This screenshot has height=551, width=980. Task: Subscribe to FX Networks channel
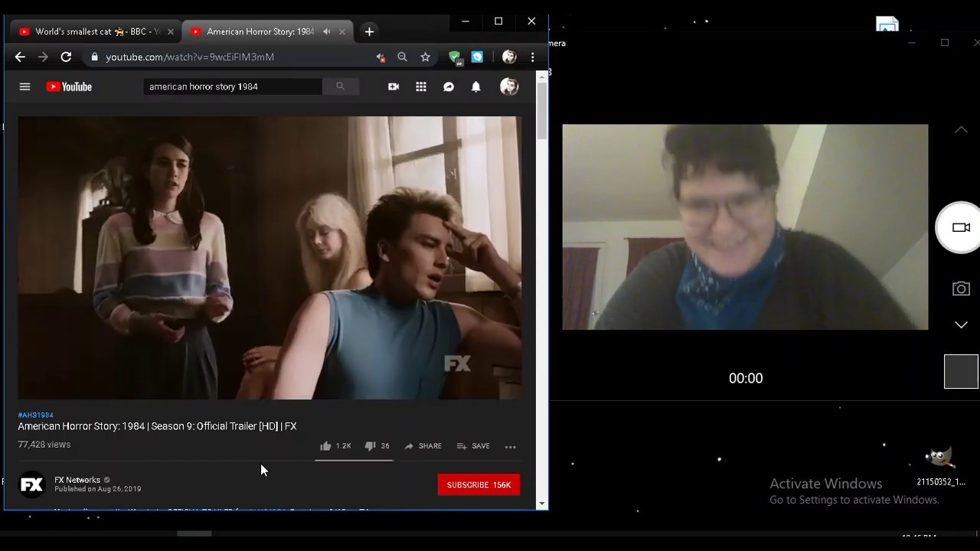click(479, 484)
